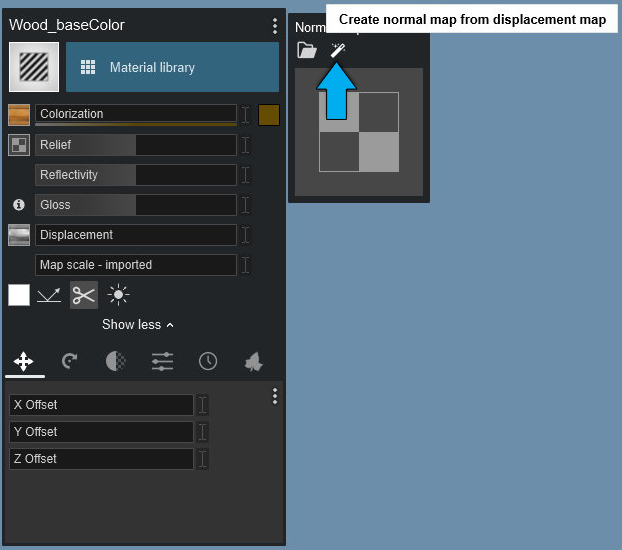Adjust the Z Offset field
The image size is (622, 550).
101,459
